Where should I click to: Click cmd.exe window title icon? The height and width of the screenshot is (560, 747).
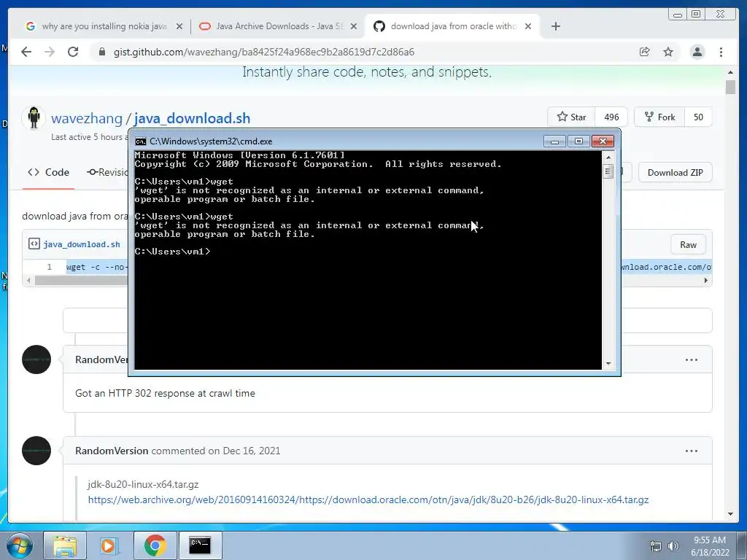tap(141, 141)
